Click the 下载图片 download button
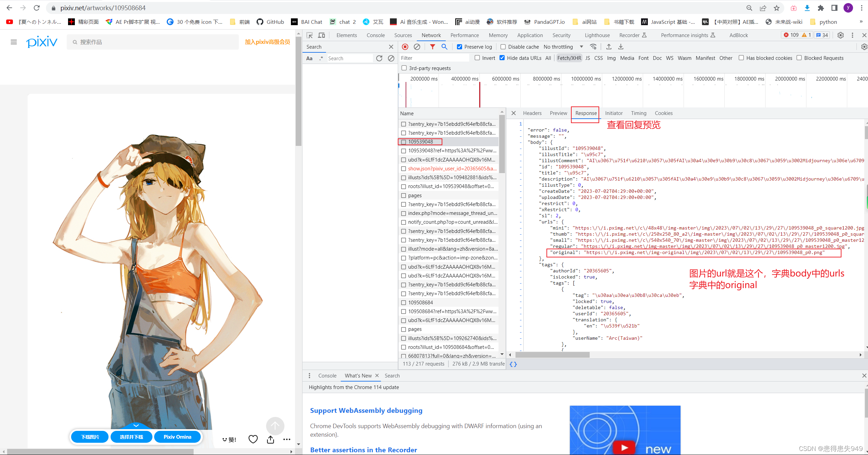 coord(90,437)
